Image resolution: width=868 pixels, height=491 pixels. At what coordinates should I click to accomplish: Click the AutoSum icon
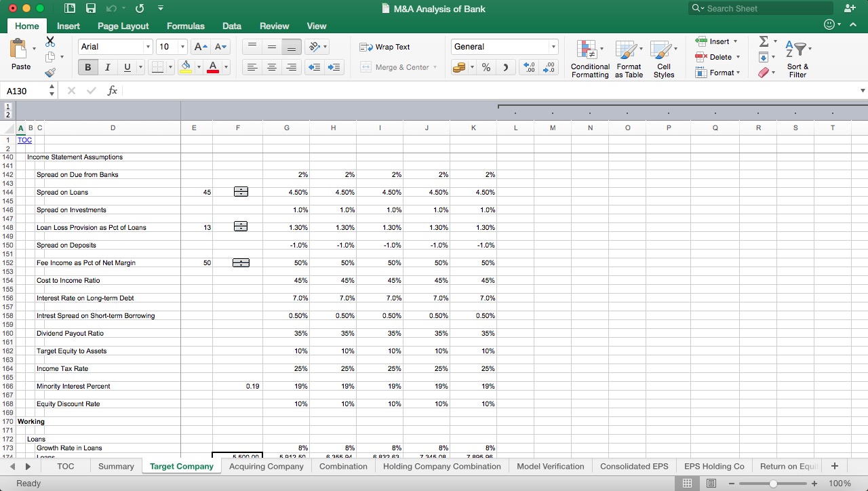tap(764, 41)
